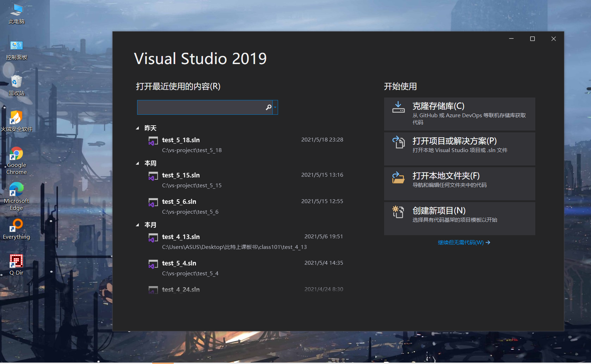This screenshot has width=591, height=364.
Task: Open recent solution test_4_13.sln
Action: tap(181, 237)
